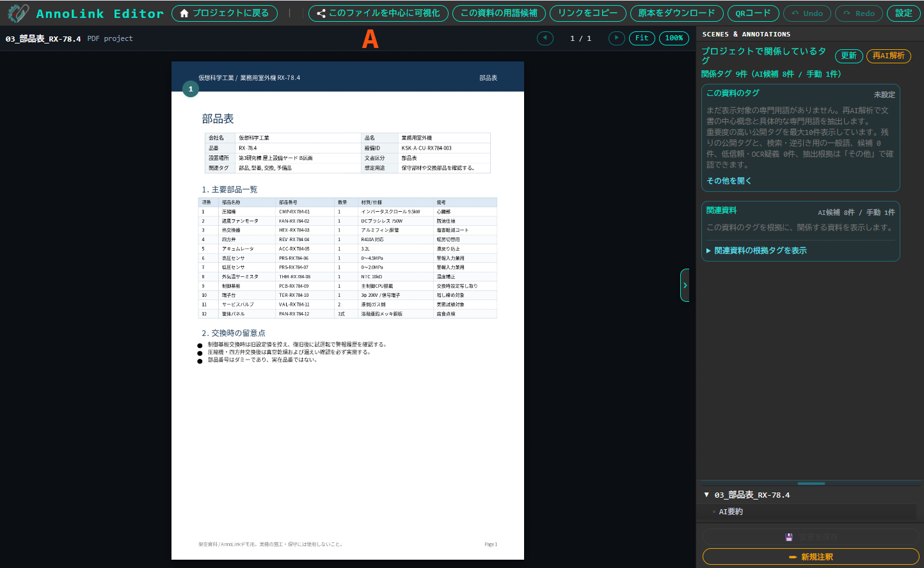Click the 圧縮機 row in parts table
The width and height of the screenshot is (924, 568).
[347, 212]
